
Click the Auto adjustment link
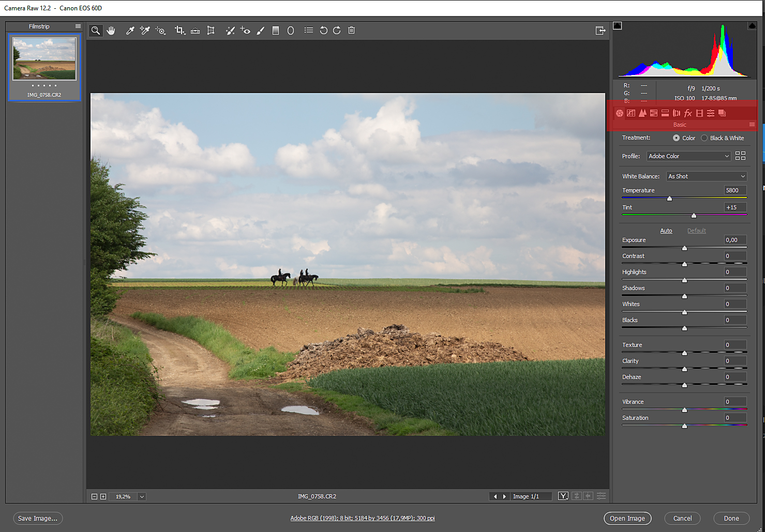point(666,231)
